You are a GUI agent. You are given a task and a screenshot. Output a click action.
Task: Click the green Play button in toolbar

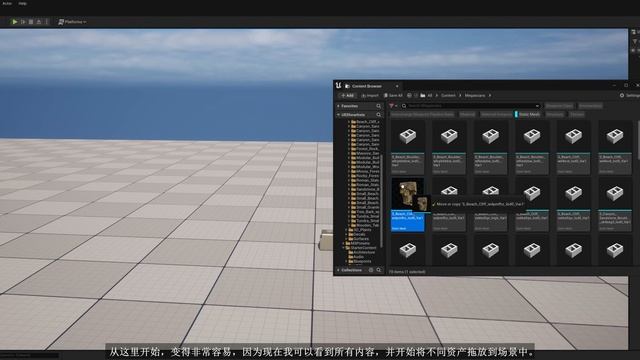pyautogui.click(x=14, y=22)
